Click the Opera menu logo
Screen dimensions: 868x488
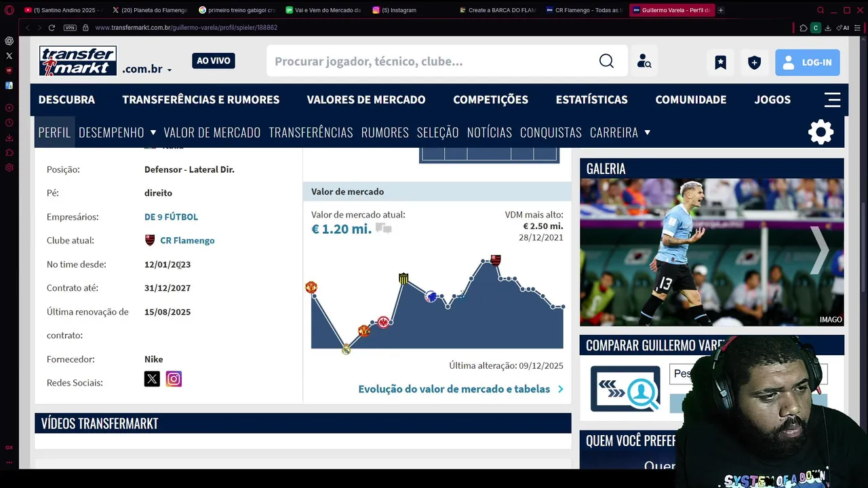point(9,10)
